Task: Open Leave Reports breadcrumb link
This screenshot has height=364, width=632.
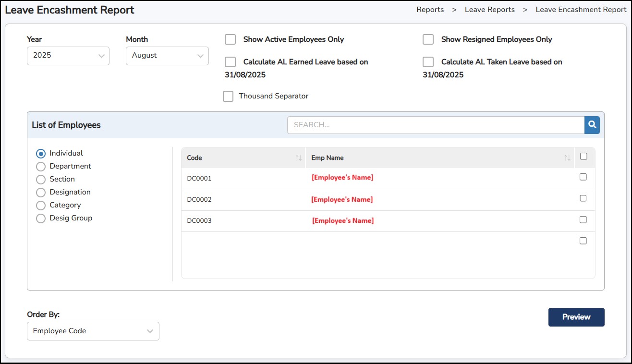Action: (x=489, y=10)
